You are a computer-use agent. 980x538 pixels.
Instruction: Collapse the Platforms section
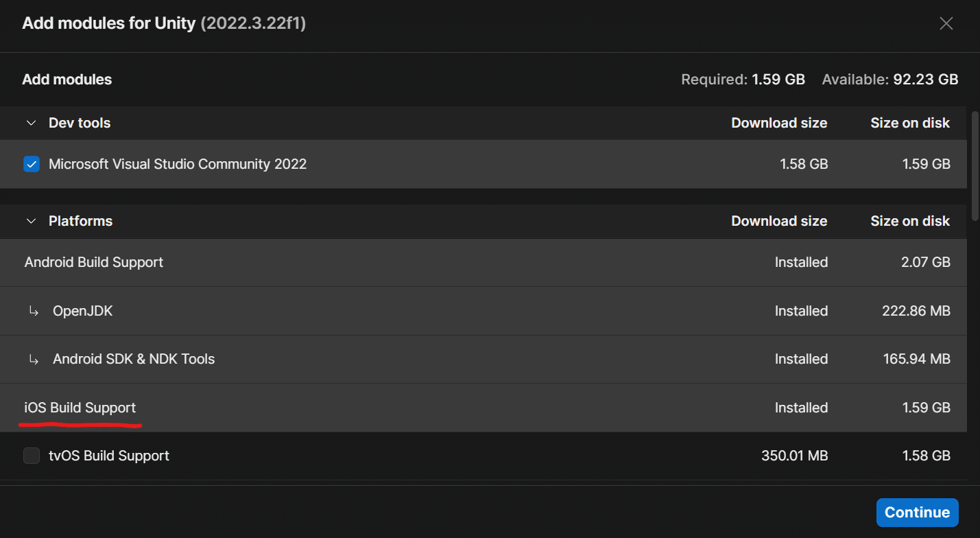coord(31,221)
